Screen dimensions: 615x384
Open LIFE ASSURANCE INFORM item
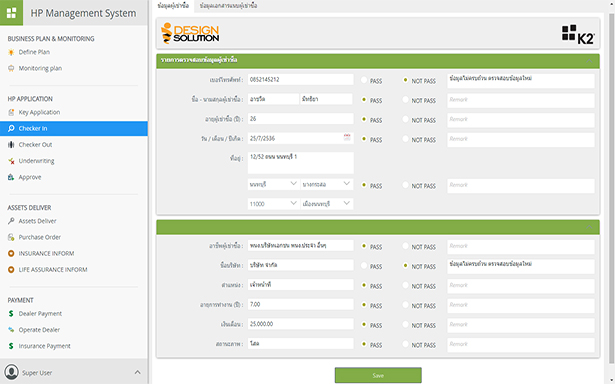point(53,270)
